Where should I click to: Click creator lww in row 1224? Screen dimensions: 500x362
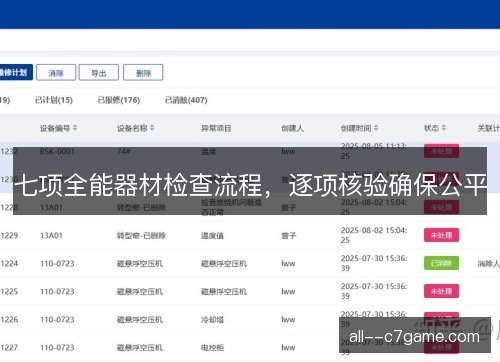pos(288,264)
